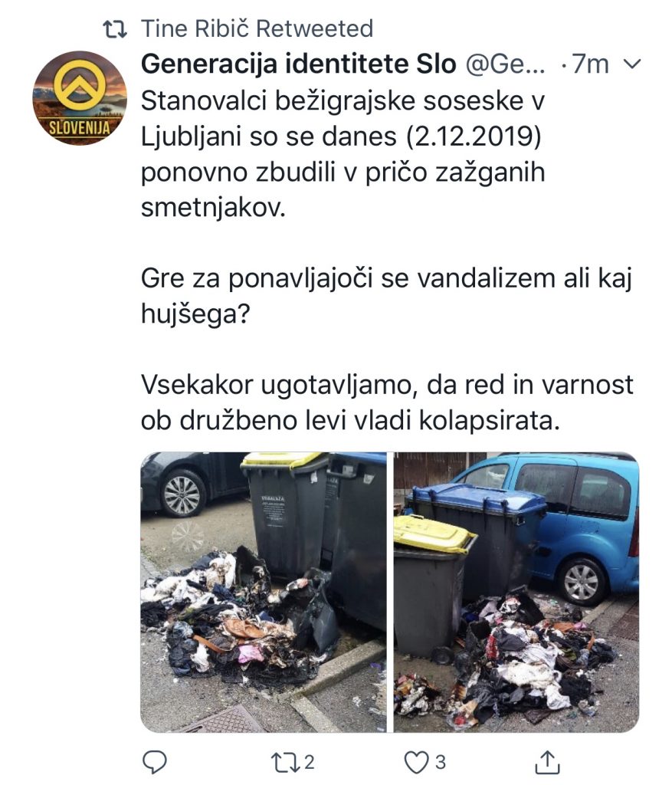
Task: Click the SLOVENIJA banner on profile picture
Action: [80, 128]
